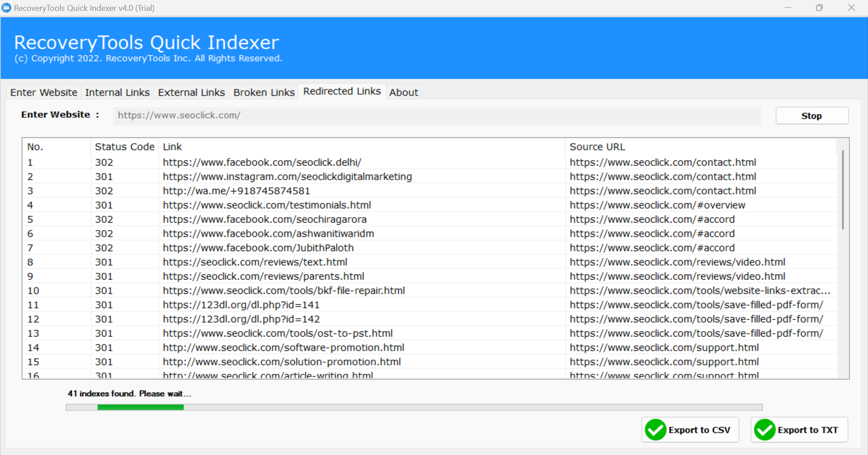Click source URL reviews/video.html in row 9

(x=677, y=276)
